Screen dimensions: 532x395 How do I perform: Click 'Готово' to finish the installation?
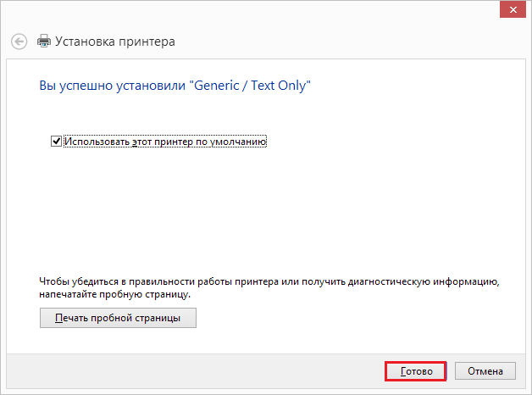coord(416,371)
